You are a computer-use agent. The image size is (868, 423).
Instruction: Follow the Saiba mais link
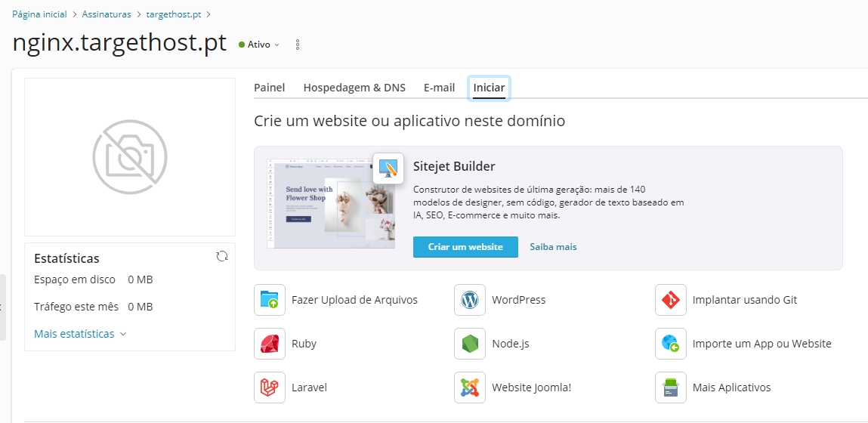pos(553,247)
